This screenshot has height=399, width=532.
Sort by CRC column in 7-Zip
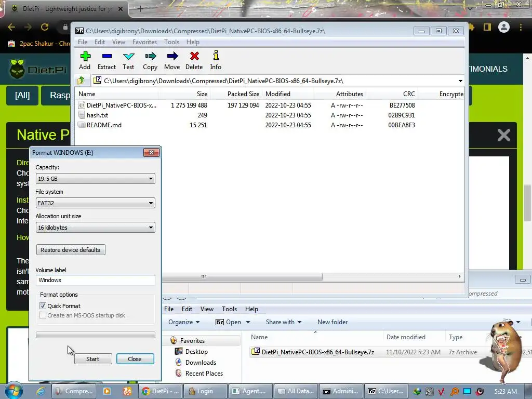tap(408, 94)
